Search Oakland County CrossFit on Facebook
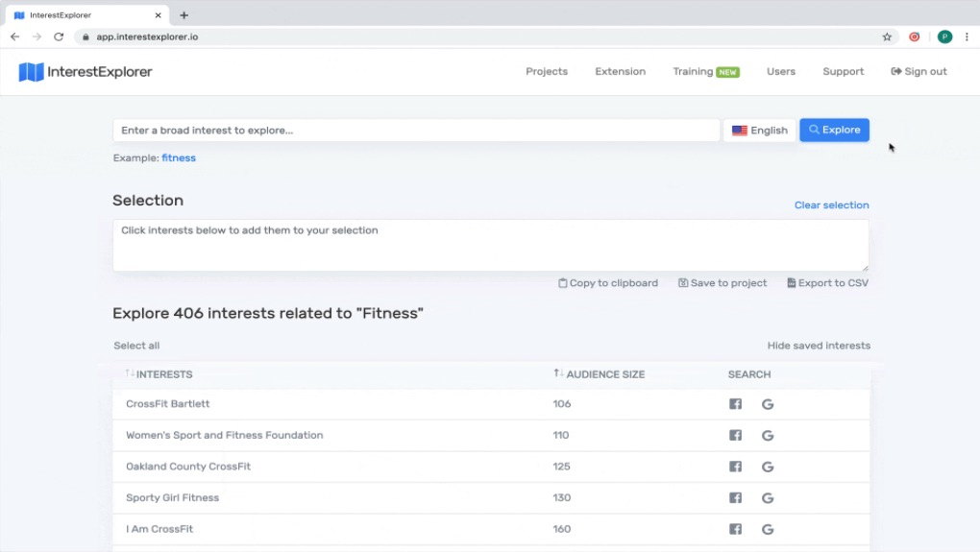 click(x=735, y=467)
